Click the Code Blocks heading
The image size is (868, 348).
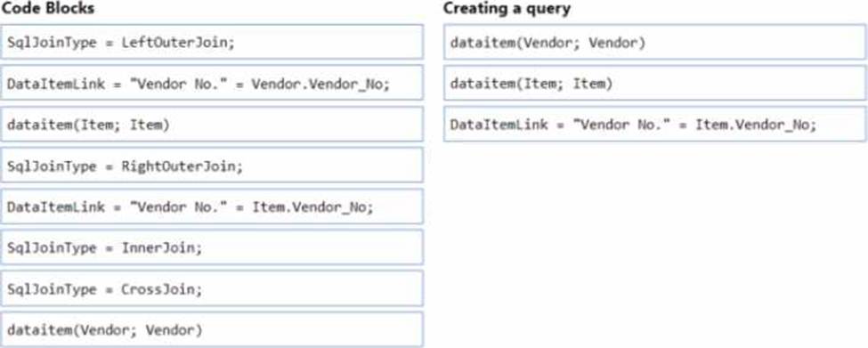click(x=47, y=8)
